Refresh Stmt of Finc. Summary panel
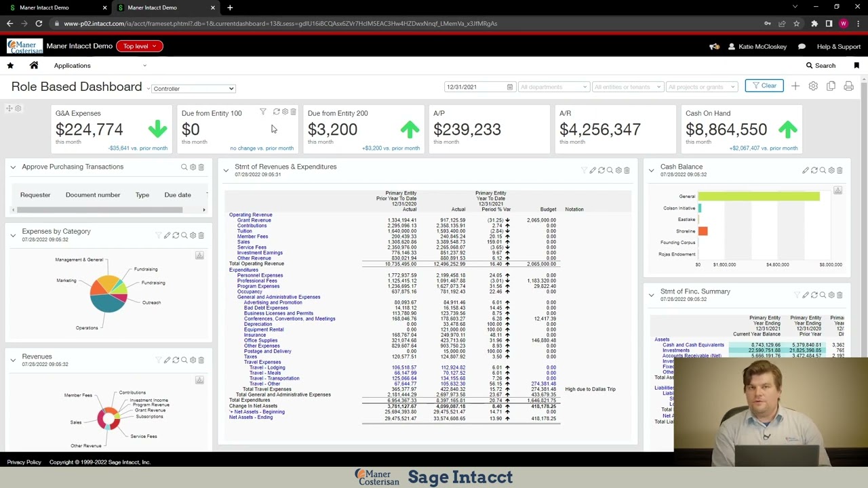 (814, 295)
